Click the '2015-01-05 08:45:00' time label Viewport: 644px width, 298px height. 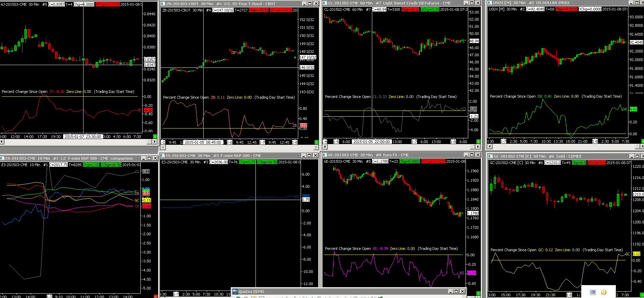click(203, 142)
